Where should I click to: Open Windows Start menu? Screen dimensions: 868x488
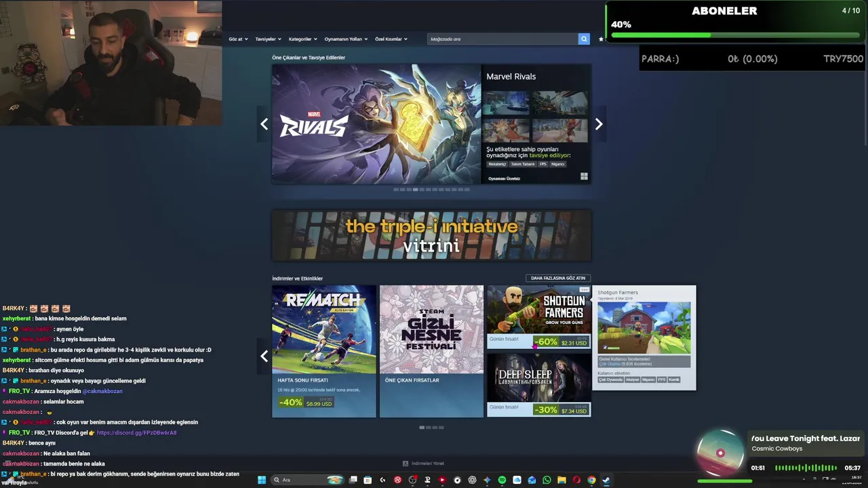(x=262, y=480)
